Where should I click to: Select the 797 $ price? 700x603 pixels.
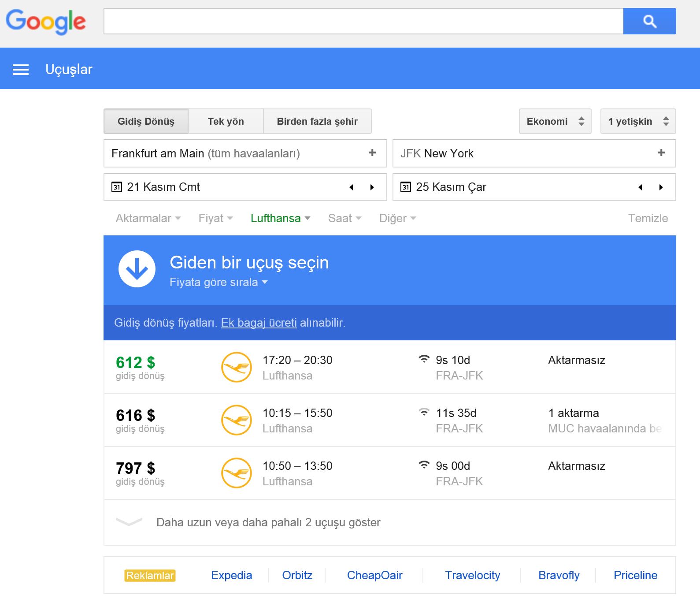click(136, 468)
